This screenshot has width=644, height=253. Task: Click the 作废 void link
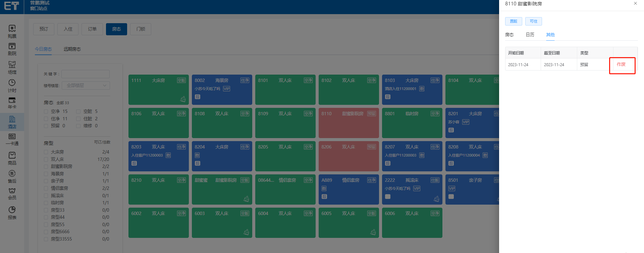621,64
